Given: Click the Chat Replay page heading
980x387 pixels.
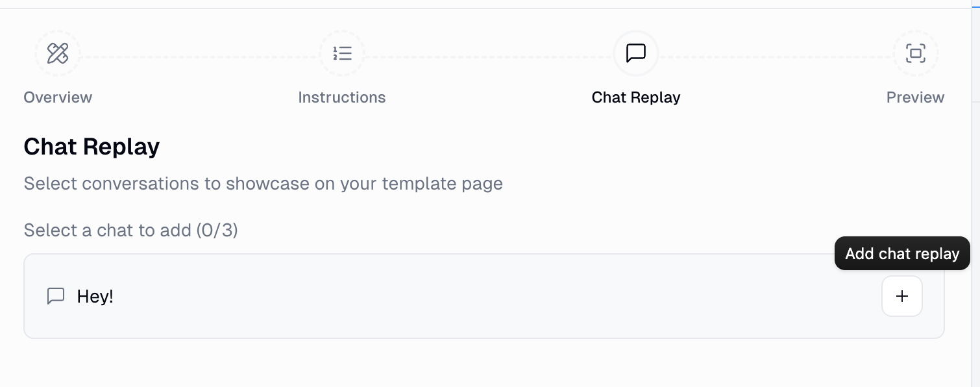Looking at the screenshot, I should tap(92, 146).
